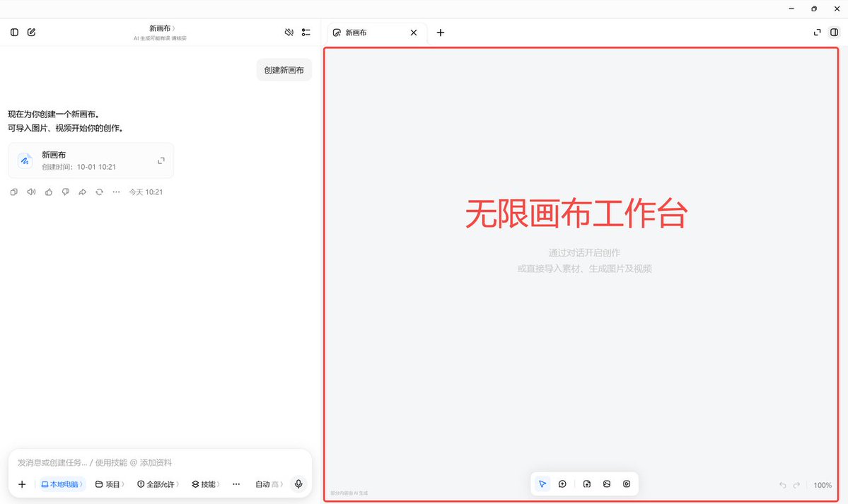Click the 今天 10:21 timestamp
848x504 pixels.
tap(146, 192)
